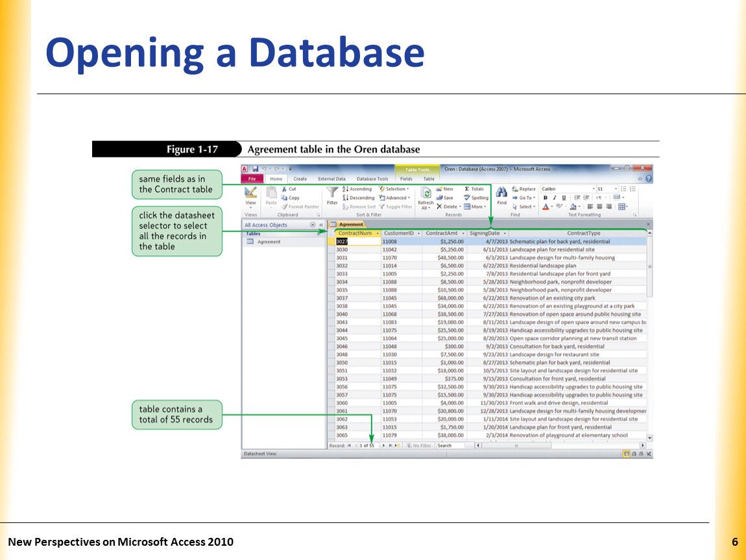Click the numbering list icon
Image resolution: width=746 pixels, height=560 pixels.
point(632,189)
